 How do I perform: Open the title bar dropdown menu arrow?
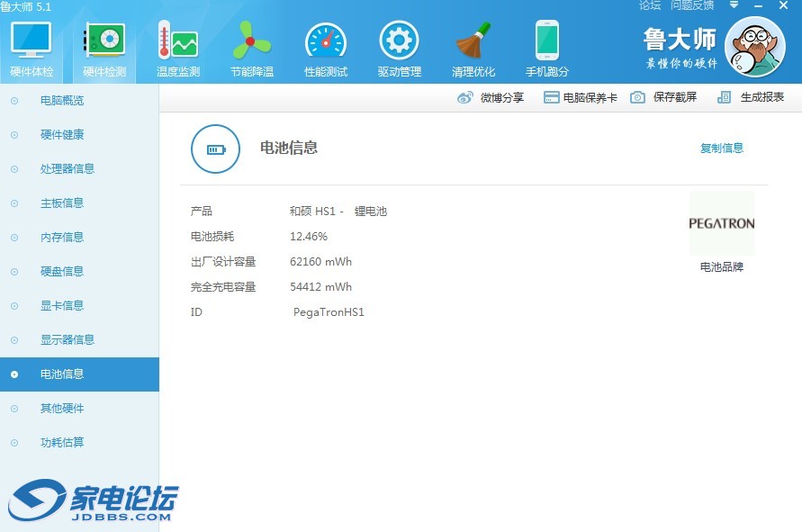[x=734, y=5]
